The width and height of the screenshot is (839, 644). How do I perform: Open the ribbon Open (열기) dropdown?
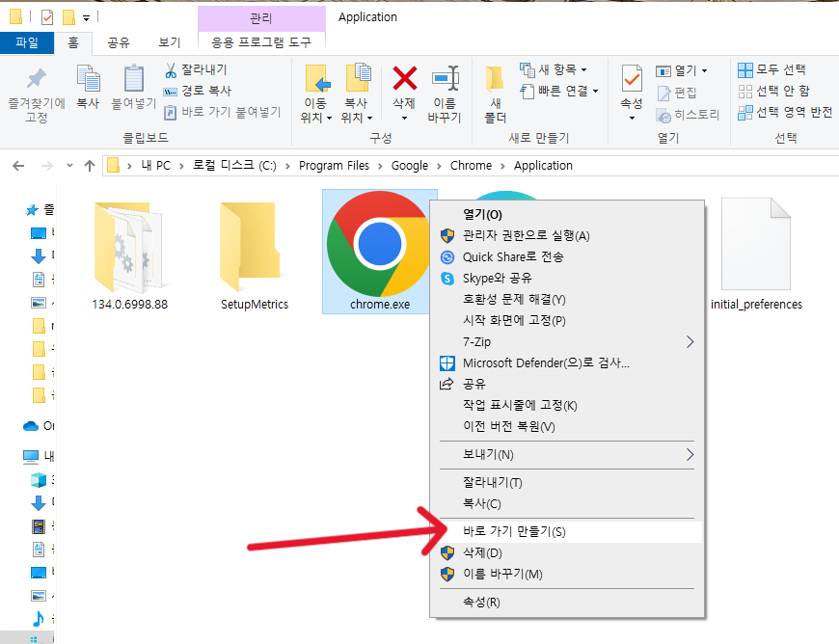[x=681, y=70]
